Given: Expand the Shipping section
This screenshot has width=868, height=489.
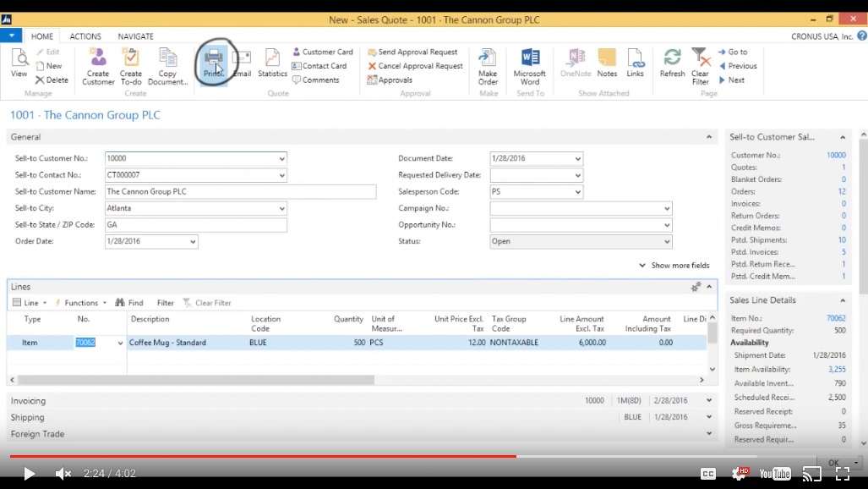Looking at the screenshot, I should click(x=362, y=417).
